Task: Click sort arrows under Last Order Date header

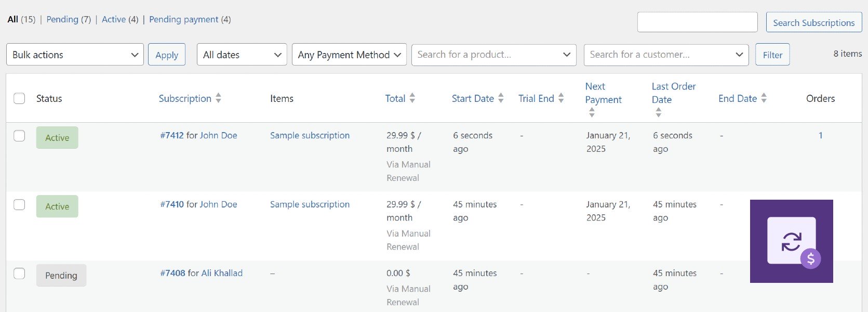Action: click(658, 112)
